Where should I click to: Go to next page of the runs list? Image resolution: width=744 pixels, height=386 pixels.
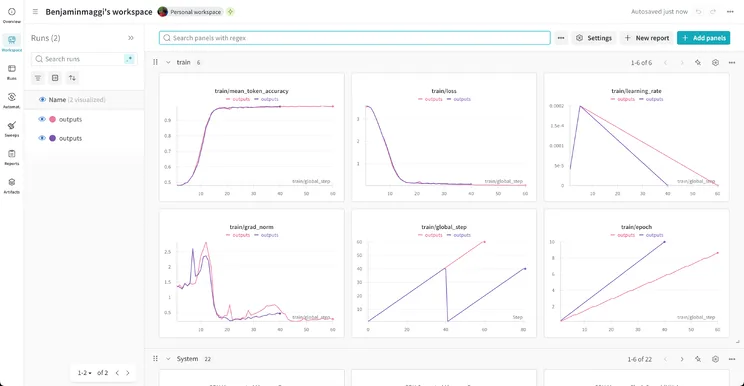pyautogui.click(x=128, y=373)
